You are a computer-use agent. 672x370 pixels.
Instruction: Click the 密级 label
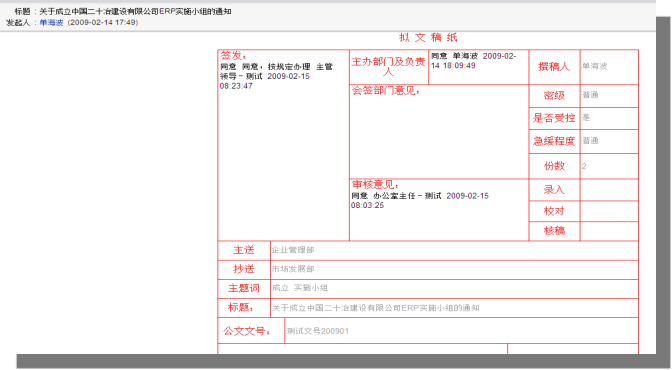554,96
